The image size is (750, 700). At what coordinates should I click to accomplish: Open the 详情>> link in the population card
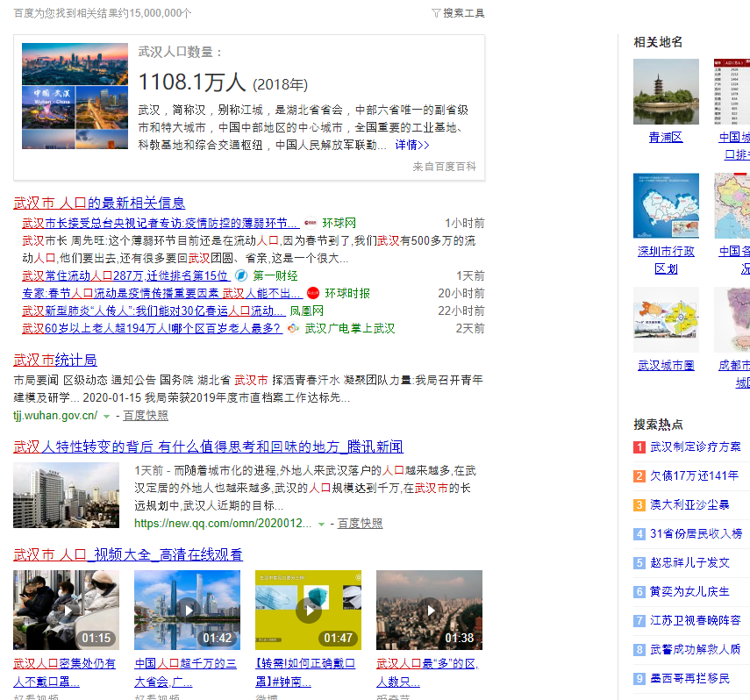411,145
